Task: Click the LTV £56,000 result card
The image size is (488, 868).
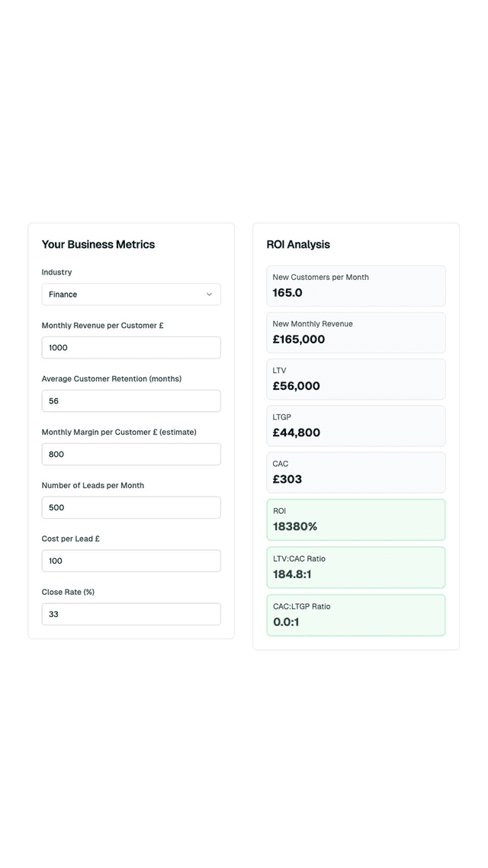Action: 355,379
